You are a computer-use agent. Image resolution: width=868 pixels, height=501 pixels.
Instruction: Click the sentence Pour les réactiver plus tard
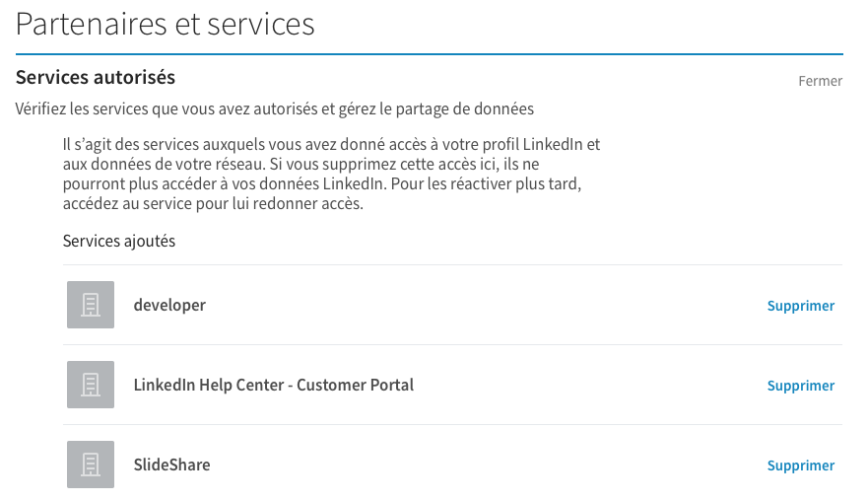click(x=486, y=183)
